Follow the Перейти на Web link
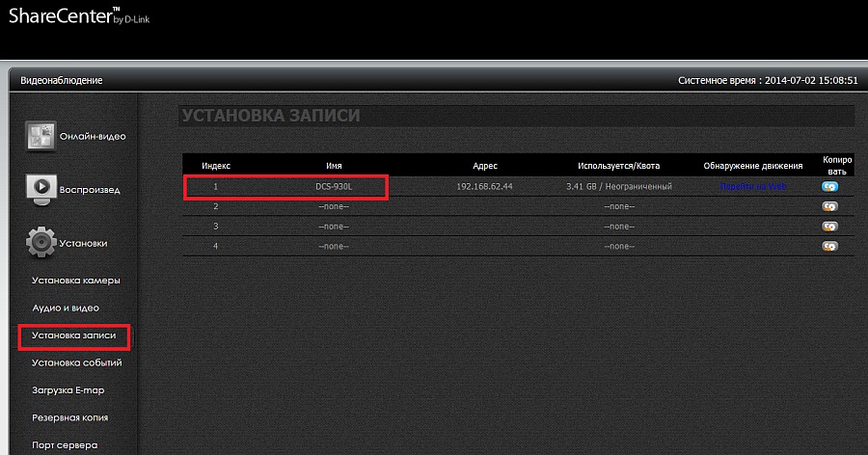Image resolution: width=868 pixels, height=455 pixels. tap(753, 186)
